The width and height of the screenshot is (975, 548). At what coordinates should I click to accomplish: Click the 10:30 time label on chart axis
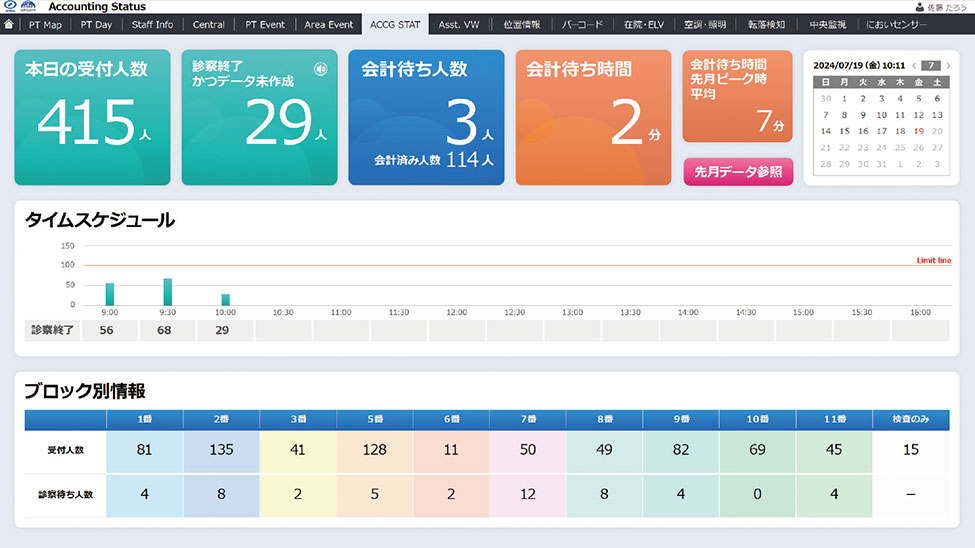(283, 312)
